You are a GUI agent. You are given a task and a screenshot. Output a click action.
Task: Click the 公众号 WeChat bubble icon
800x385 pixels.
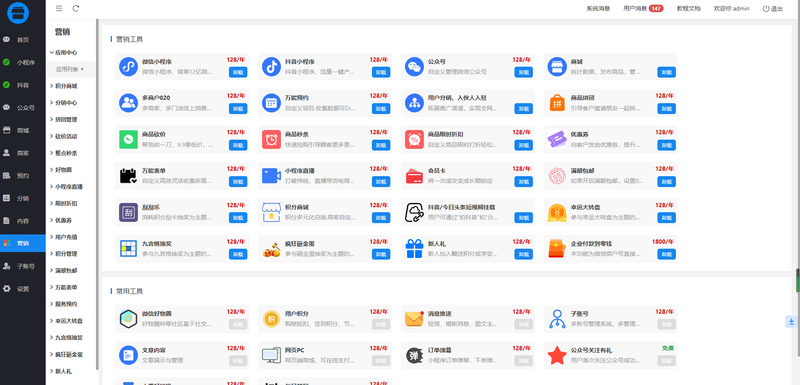click(x=414, y=66)
